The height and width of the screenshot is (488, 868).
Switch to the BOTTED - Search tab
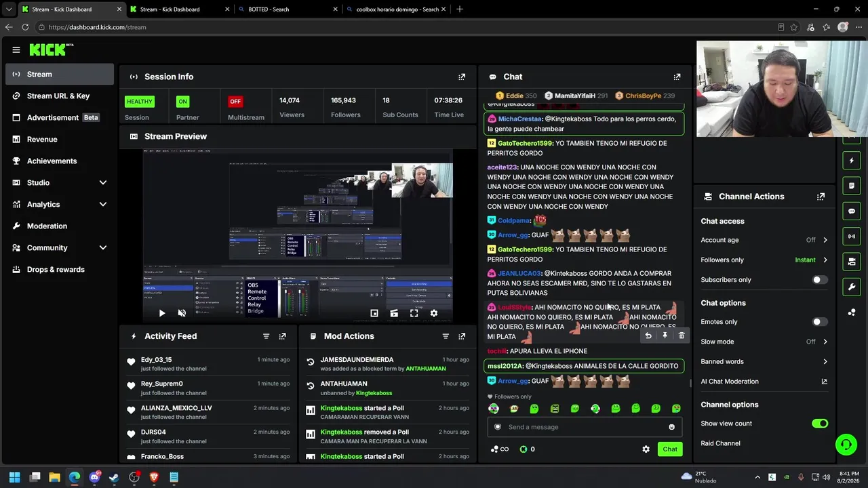tap(288, 9)
